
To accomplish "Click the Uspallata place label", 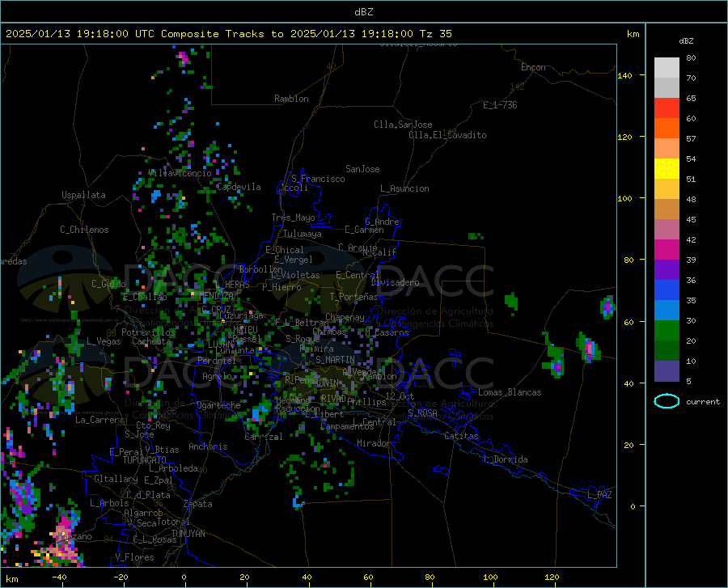I will click(x=83, y=195).
